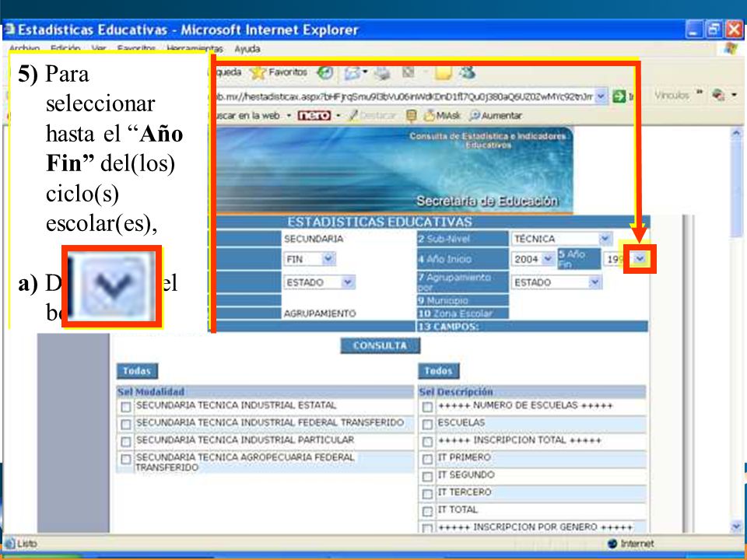Image resolution: width=747 pixels, height=560 pixels.
Task: Check SECUNDARIA TECNICA INDUSTRIAL PARTICULAR box
Action: pos(126,442)
